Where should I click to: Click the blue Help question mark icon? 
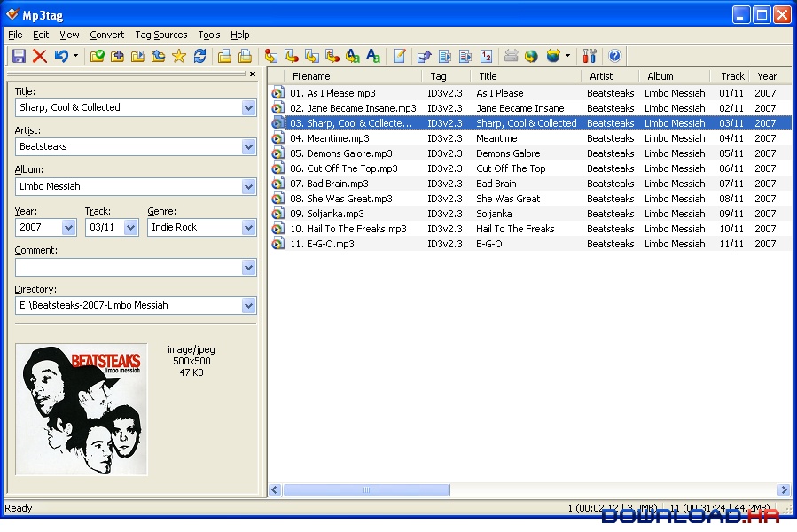tap(614, 56)
